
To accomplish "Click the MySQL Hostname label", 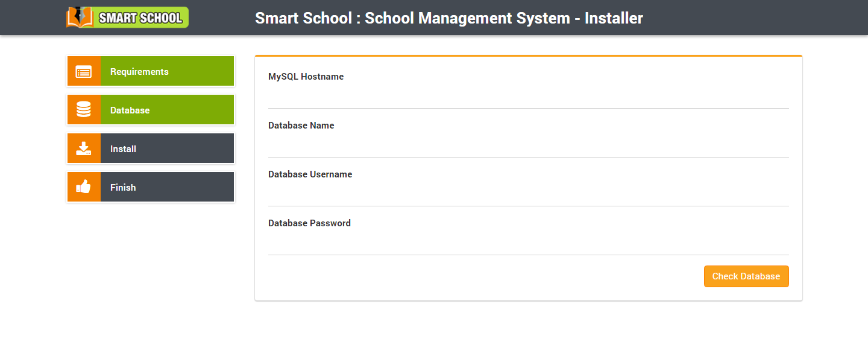I will (x=306, y=77).
